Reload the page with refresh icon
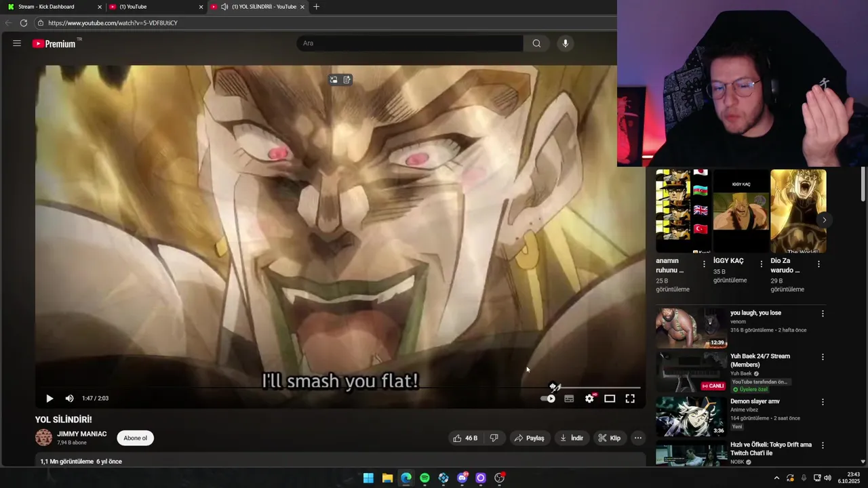The height and width of the screenshot is (488, 868). coord(23,23)
